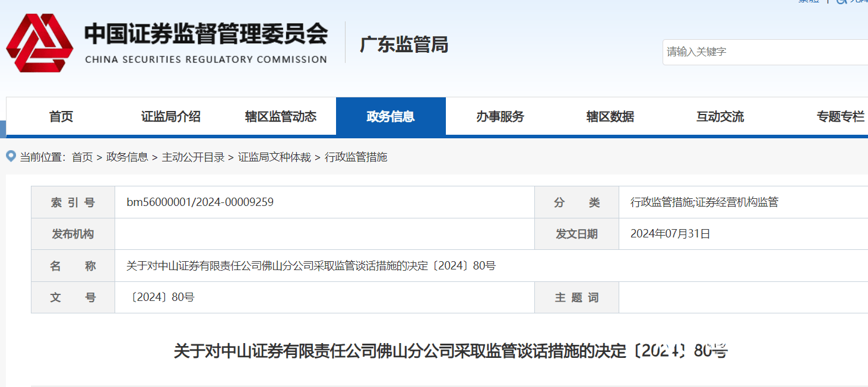Viewport: 868px width, 387px height.
Task: Go to 证监局文种体裁 in the breadcrumb
Action: coord(274,157)
